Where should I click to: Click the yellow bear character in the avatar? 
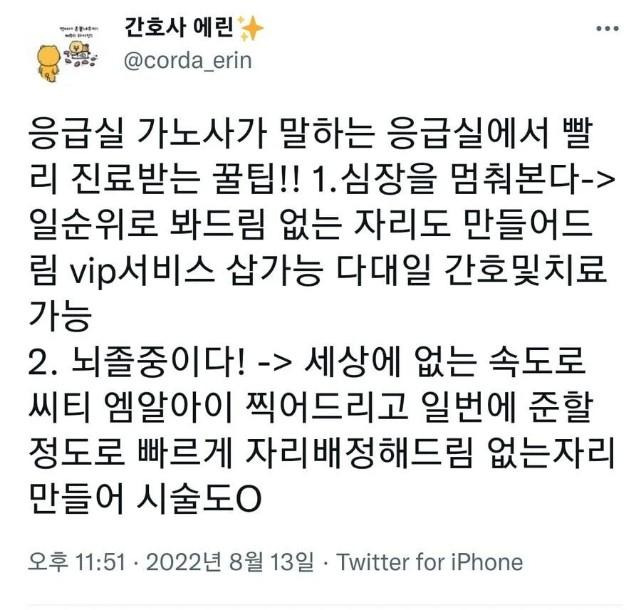(49, 63)
